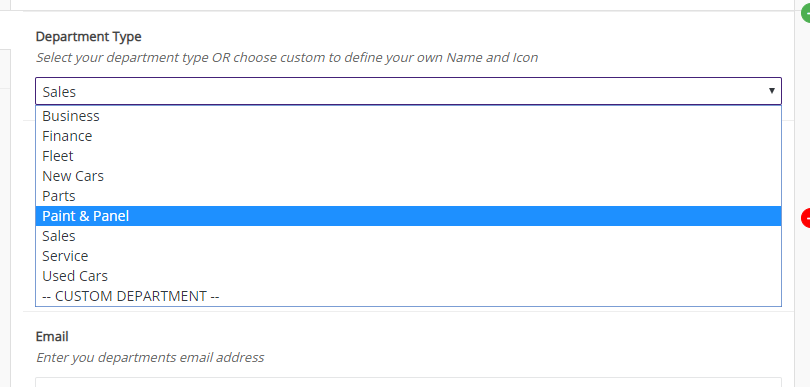Click the green add icon at top right

coord(806,13)
